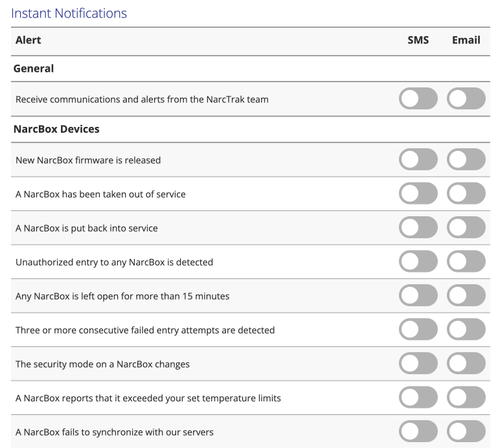
Task: Enable SMS when NarcBox put back into service
Action: 418,227
